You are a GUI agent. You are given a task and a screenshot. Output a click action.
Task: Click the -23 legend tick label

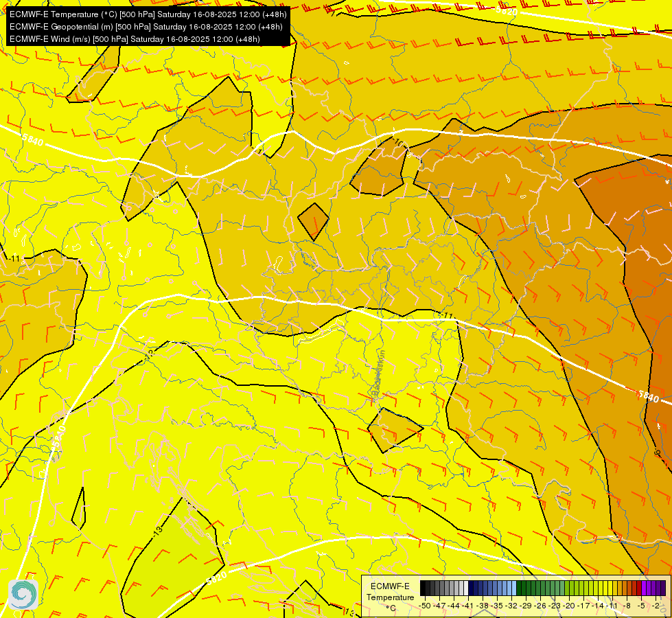[x=555, y=606]
